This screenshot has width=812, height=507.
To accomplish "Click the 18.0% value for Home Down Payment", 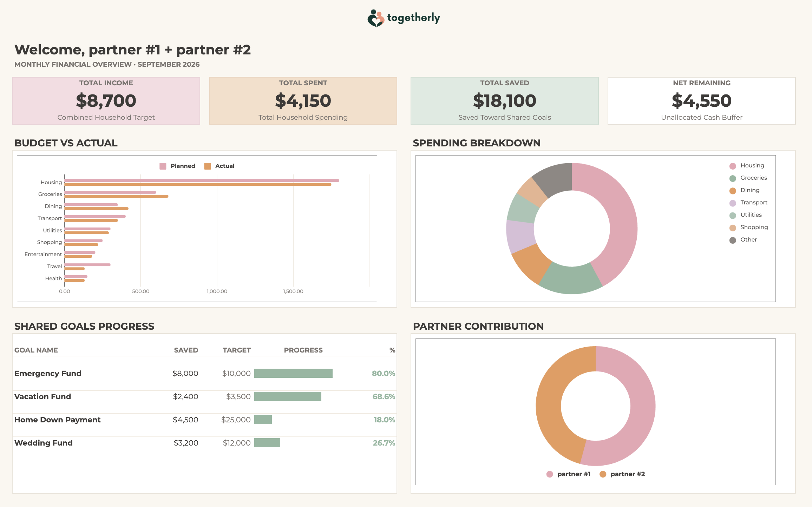I will pyautogui.click(x=384, y=420).
